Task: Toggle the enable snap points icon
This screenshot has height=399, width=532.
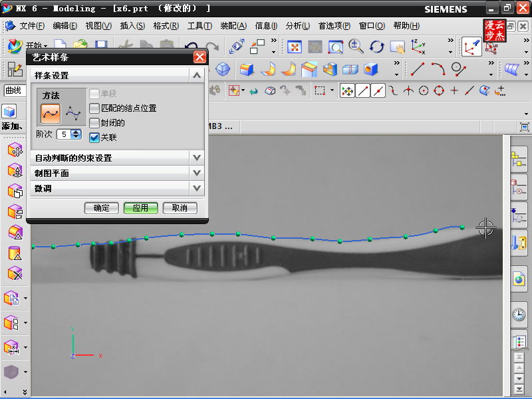Action: coord(347,90)
